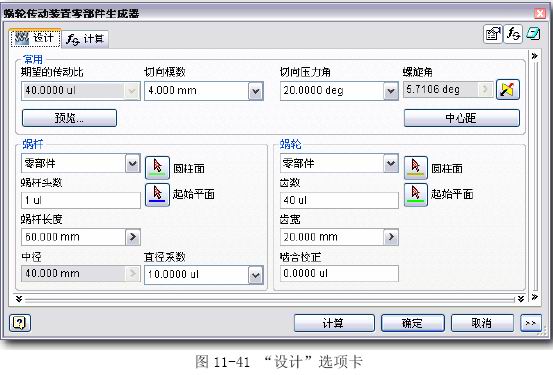The width and height of the screenshot is (553, 375).
Task: Click the double chevron at lower right edge
Action: (535, 297)
